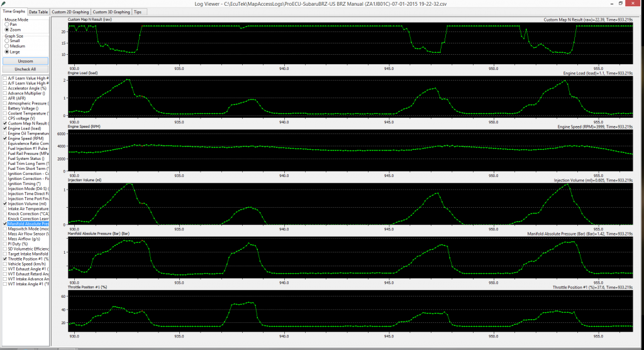Go to the Tips tab
This screenshot has width=644, height=350.
(137, 12)
